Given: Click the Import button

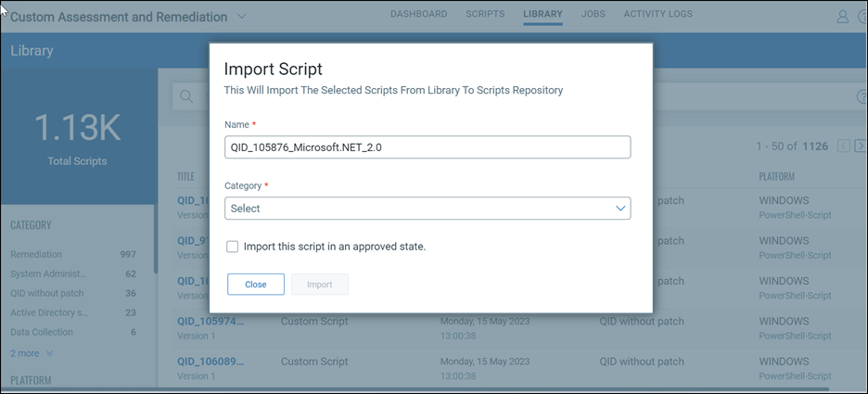Looking at the screenshot, I should [319, 284].
